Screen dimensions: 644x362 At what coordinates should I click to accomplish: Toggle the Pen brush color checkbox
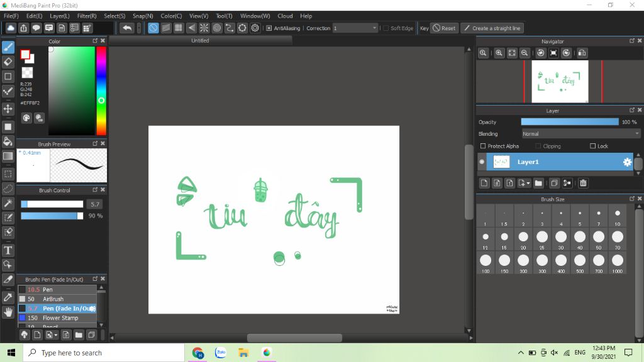pos(22,289)
